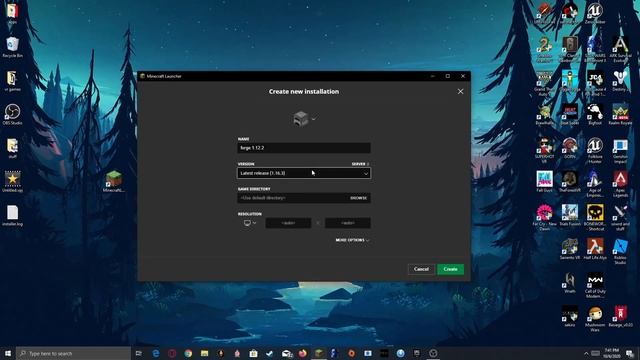Click the resolution height auto field

348,223
